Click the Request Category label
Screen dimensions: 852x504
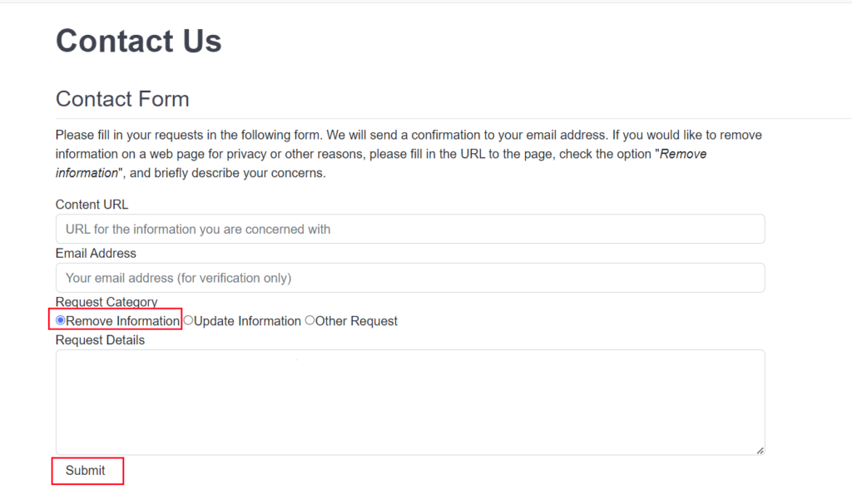tap(106, 302)
